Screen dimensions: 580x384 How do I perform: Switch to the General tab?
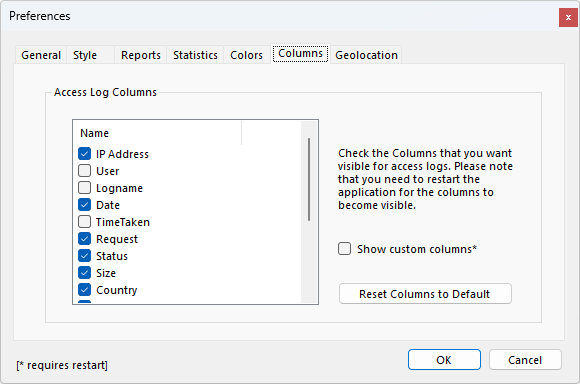(41, 55)
